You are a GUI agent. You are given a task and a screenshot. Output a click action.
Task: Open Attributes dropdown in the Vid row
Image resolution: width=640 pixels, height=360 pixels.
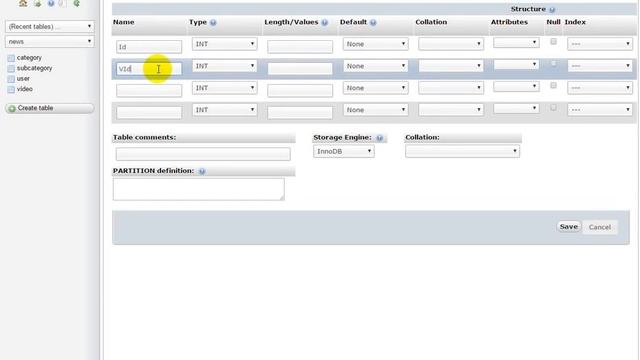pos(516,64)
